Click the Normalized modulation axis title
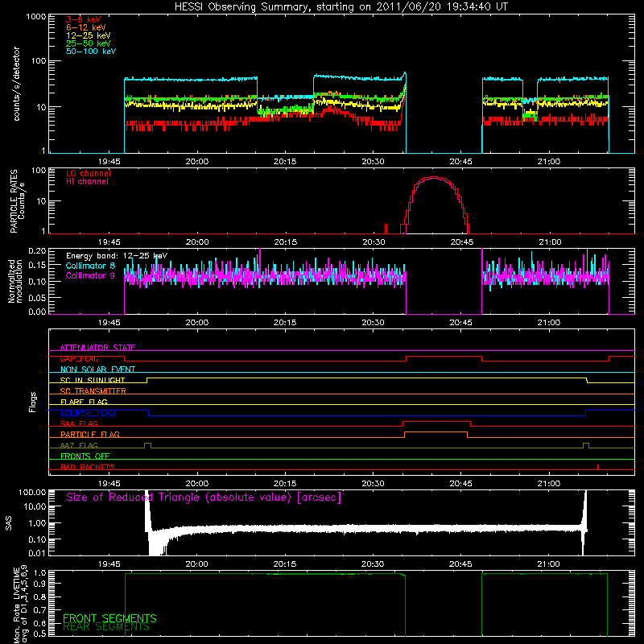Image resolution: width=644 pixels, height=644 pixels. 14,281
